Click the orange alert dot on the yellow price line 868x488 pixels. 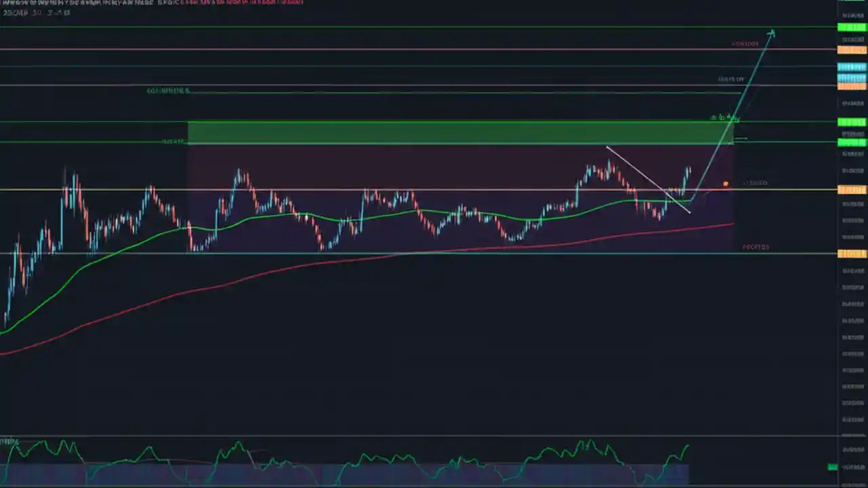coord(726,184)
